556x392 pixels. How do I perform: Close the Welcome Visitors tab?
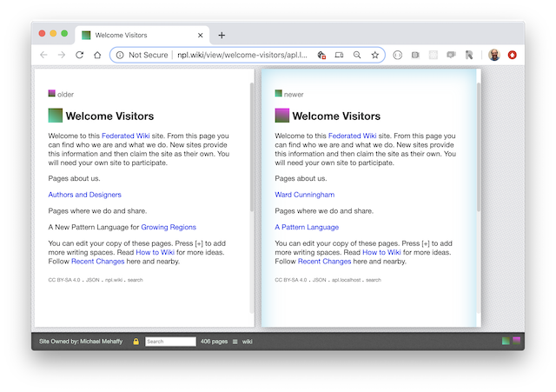[201, 35]
